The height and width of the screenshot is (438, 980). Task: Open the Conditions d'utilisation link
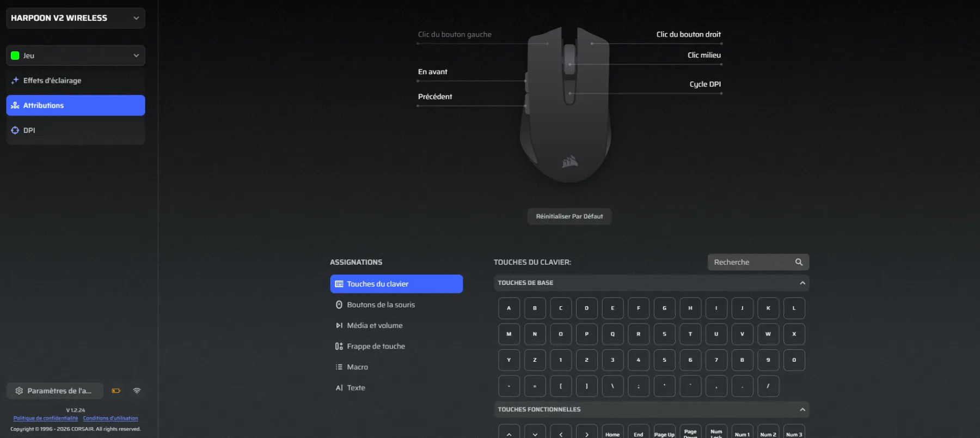pyautogui.click(x=111, y=418)
